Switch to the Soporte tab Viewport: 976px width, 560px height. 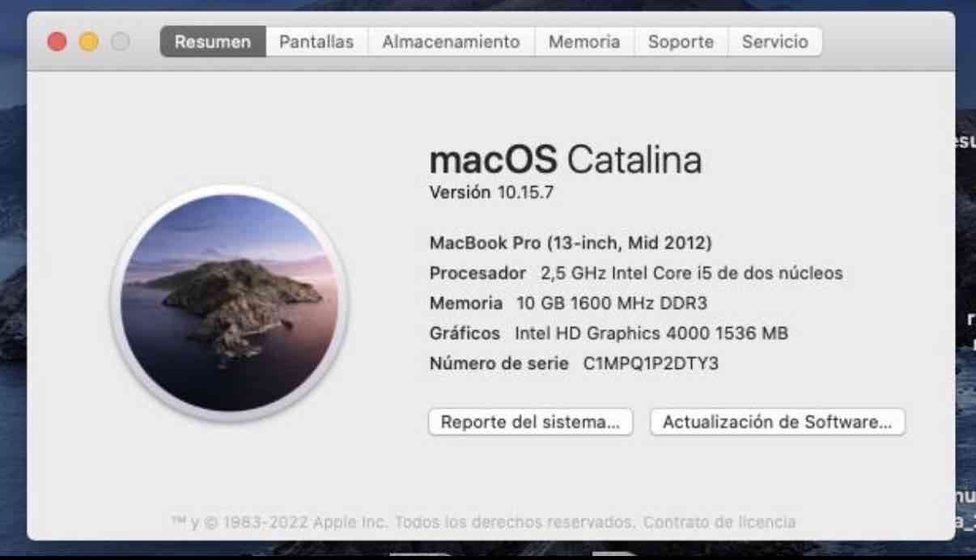680,41
